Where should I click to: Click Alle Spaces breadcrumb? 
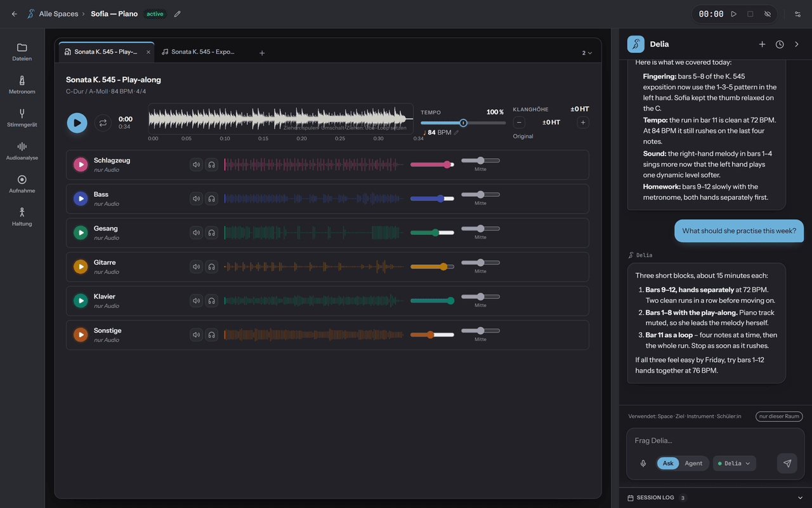(58, 14)
